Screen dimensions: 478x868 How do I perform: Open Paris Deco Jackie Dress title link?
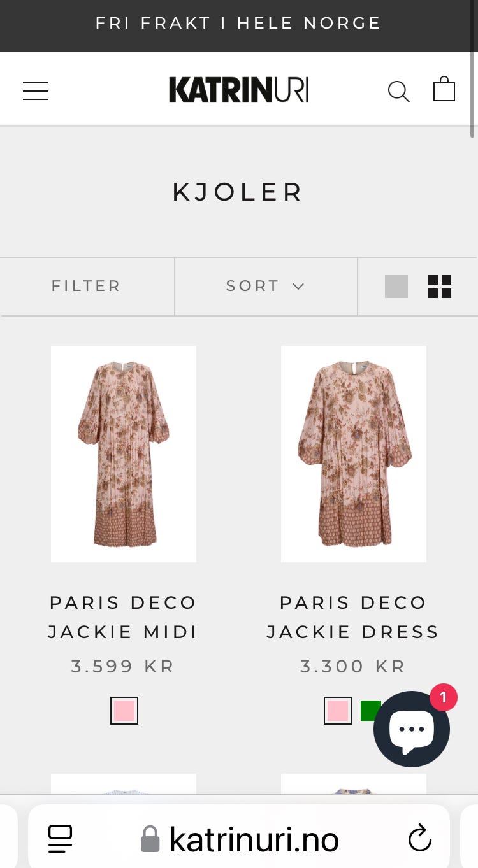tap(353, 617)
